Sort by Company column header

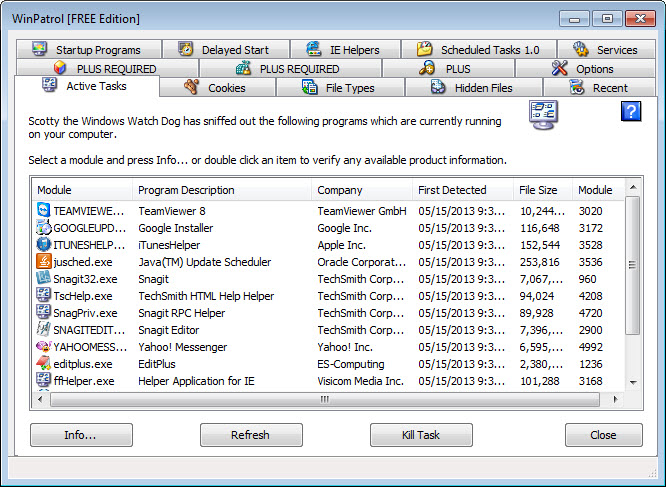[361, 190]
